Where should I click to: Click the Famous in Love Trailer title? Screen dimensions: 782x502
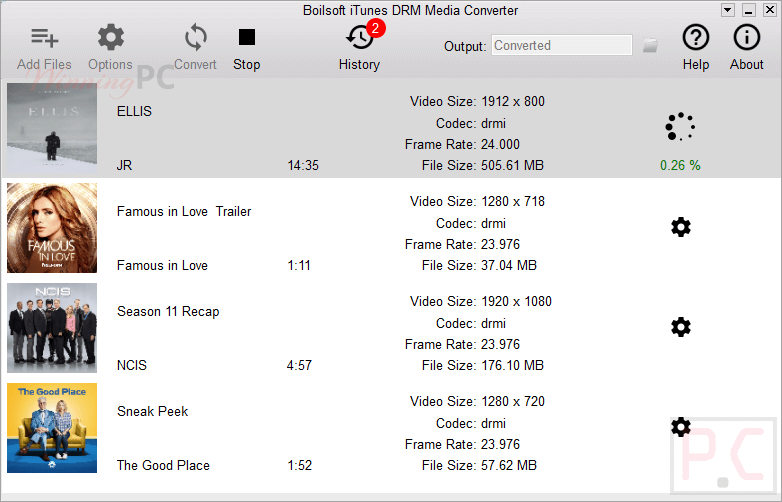tap(184, 211)
